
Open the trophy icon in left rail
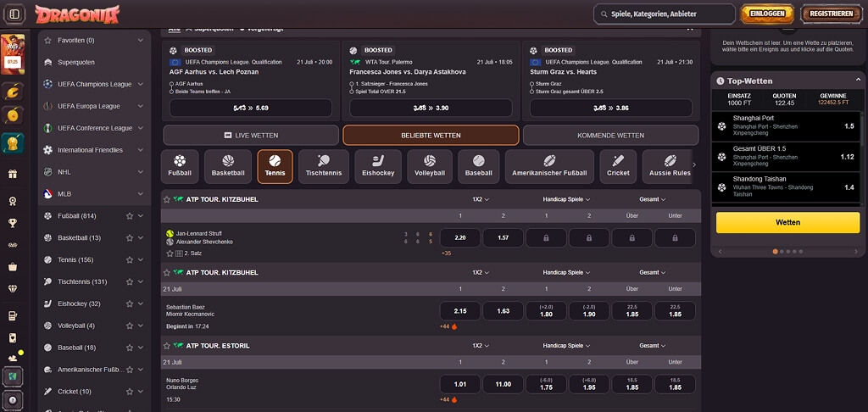click(x=12, y=223)
